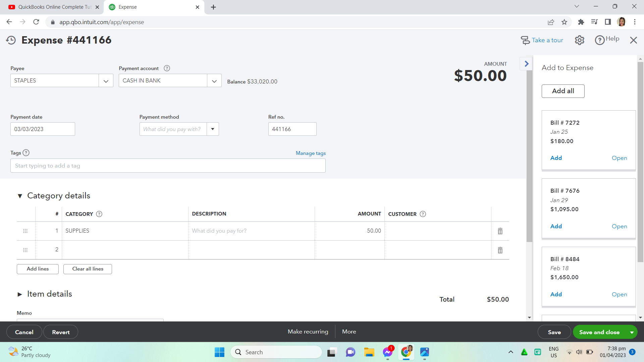The height and width of the screenshot is (362, 644).
Task: Click the Manage tags link
Action: pyautogui.click(x=311, y=153)
